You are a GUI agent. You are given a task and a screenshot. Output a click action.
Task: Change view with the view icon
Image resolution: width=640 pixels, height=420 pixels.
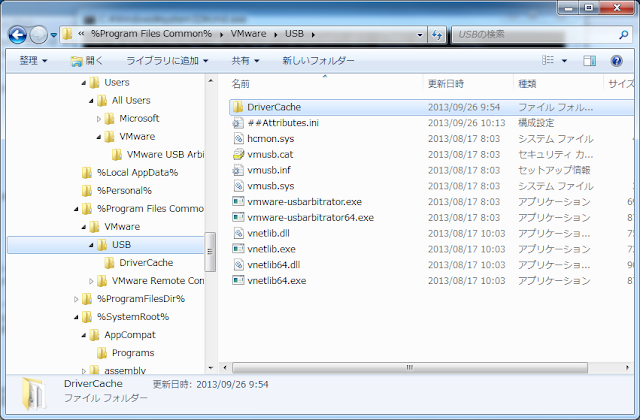pos(548,60)
